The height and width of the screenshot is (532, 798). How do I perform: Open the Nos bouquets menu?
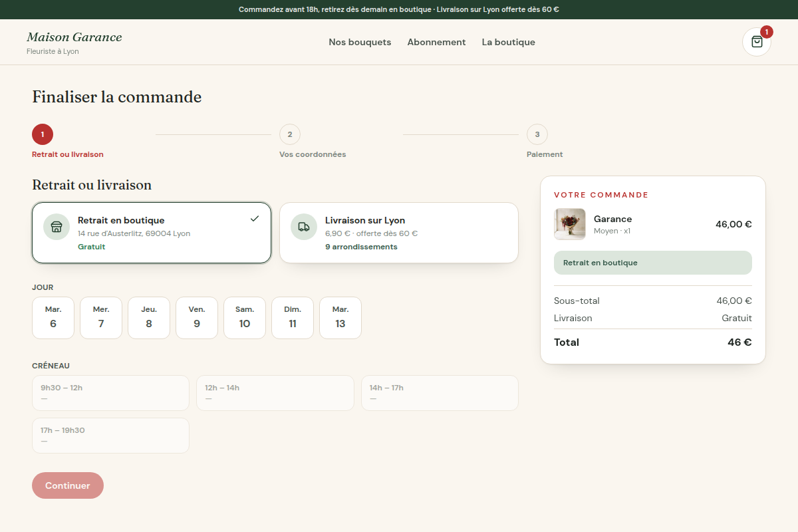(x=360, y=42)
